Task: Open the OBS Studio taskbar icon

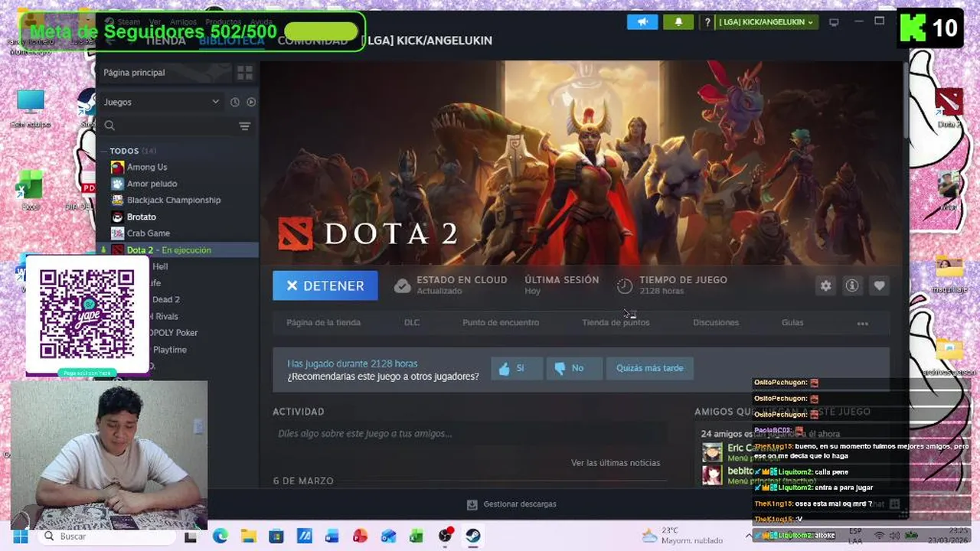Action: 445,536
